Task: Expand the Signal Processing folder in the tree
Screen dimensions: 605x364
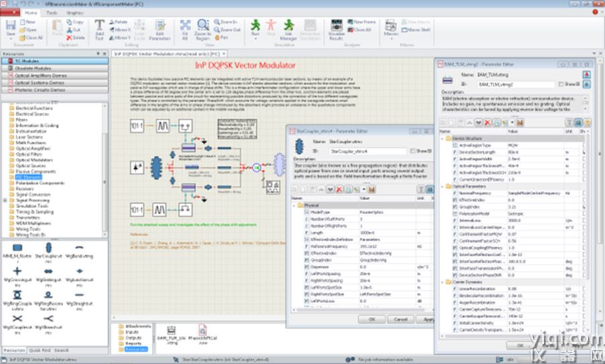Action: [5, 200]
